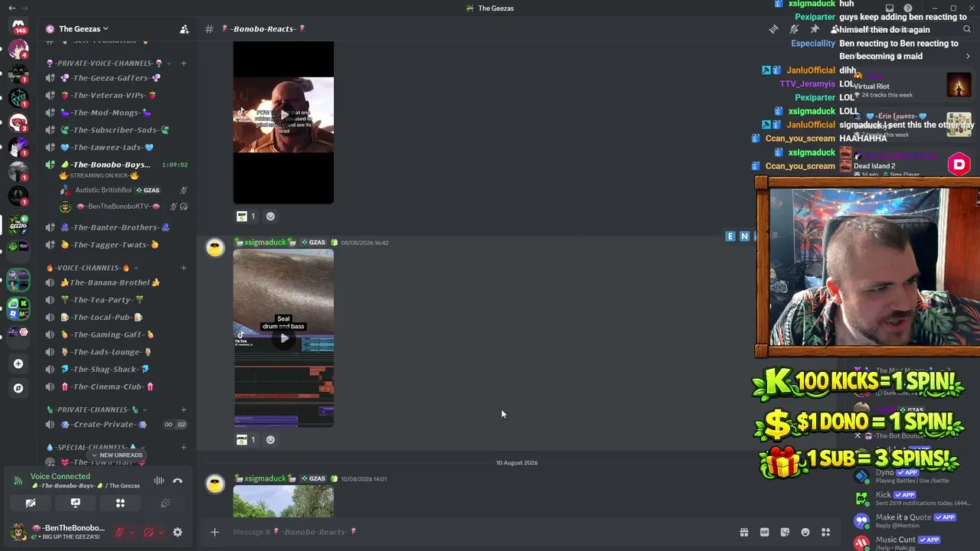Play the Seal drum and bass video
The width and height of the screenshot is (980, 551).
(x=284, y=338)
